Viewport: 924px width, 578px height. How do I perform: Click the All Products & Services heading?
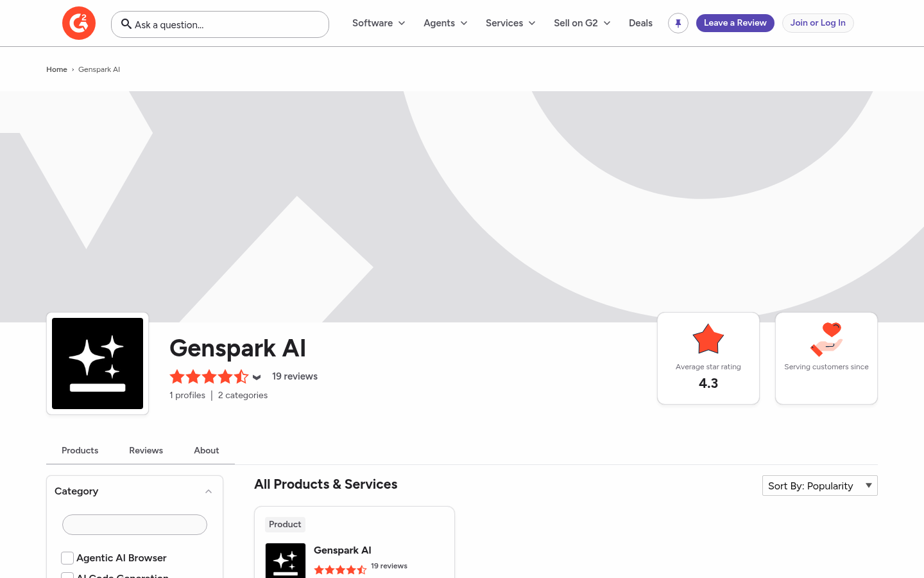click(326, 484)
